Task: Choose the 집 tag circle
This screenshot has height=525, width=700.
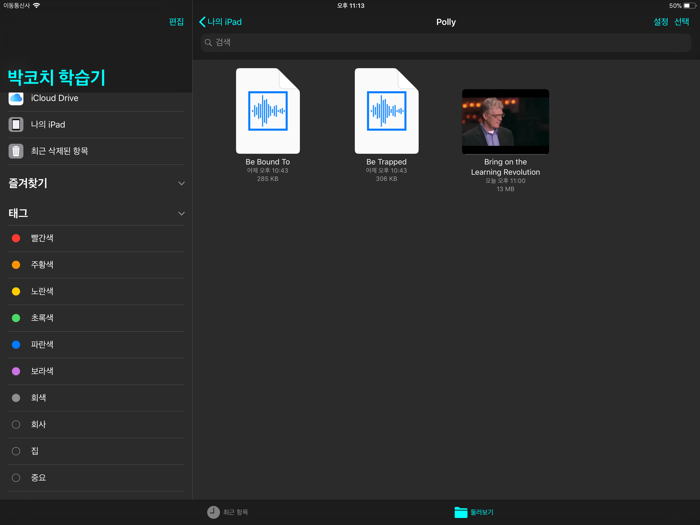Action: (16, 451)
